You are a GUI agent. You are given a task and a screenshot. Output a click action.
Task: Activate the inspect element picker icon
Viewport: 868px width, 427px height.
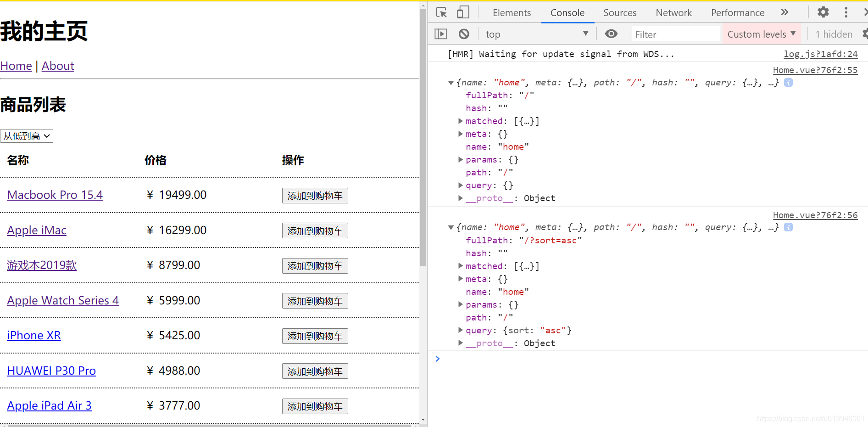coord(441,12)
